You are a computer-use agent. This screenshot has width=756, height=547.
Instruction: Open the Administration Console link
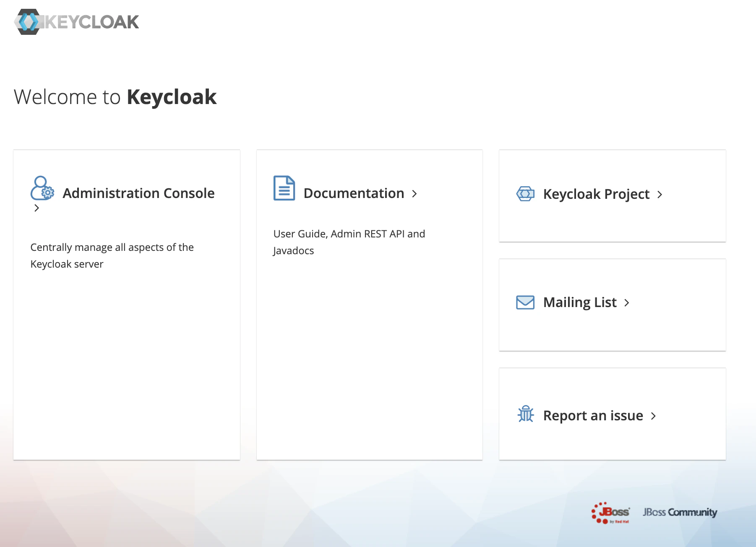(138, 193)
